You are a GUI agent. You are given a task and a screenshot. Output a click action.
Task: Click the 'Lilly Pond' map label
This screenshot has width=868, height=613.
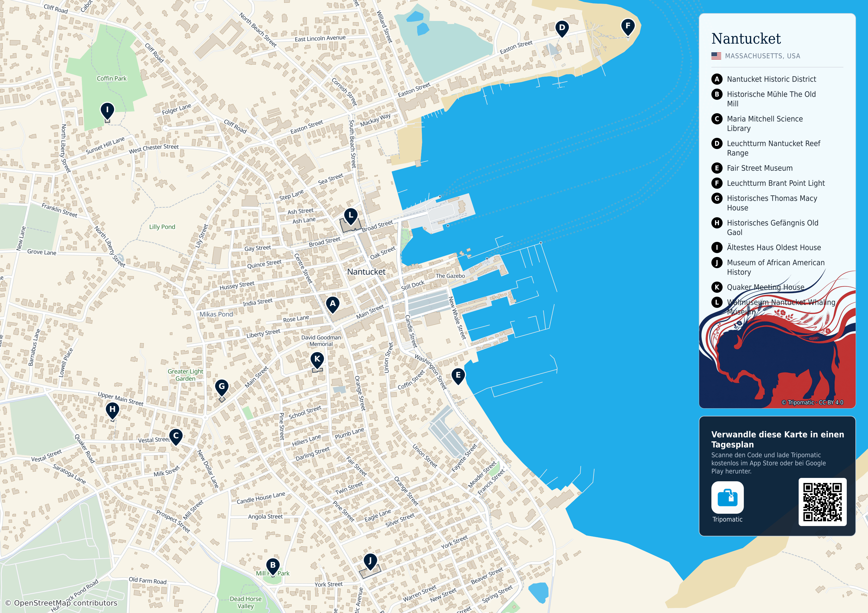[x=162, y=227]
